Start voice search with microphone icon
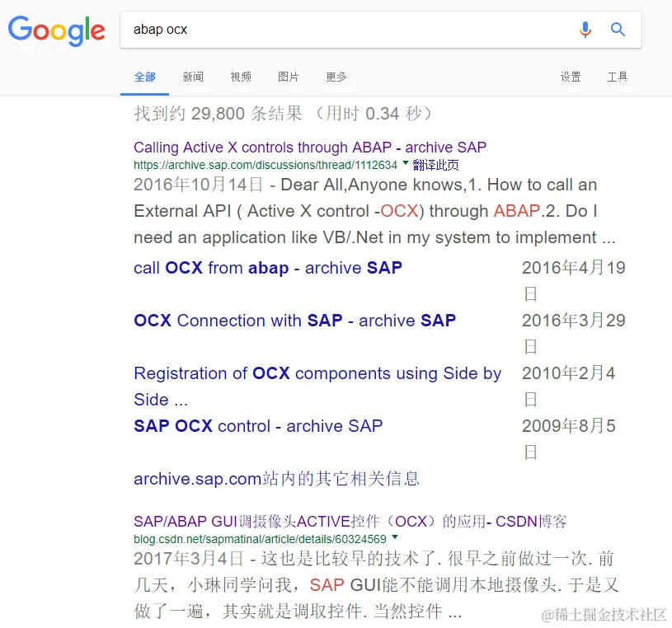Screen dimensions: 672x628 (585, 30)
